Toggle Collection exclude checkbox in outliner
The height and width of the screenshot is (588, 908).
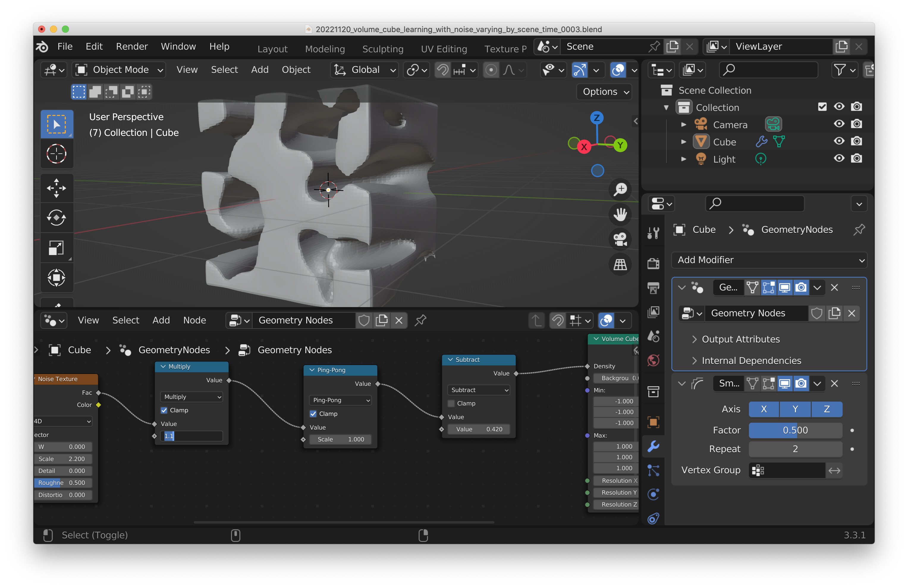tap(822, 107)
